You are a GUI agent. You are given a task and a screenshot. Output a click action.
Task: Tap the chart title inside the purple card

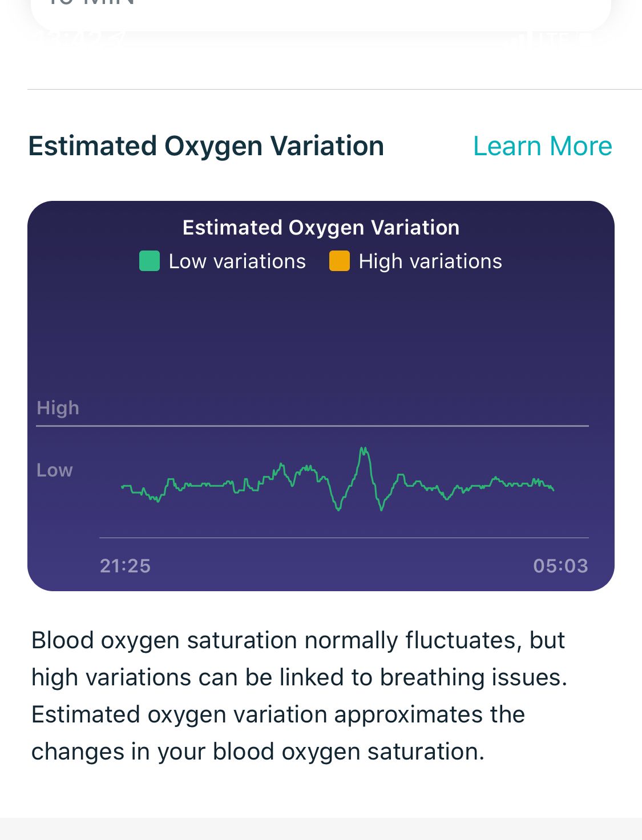[321, 228]
